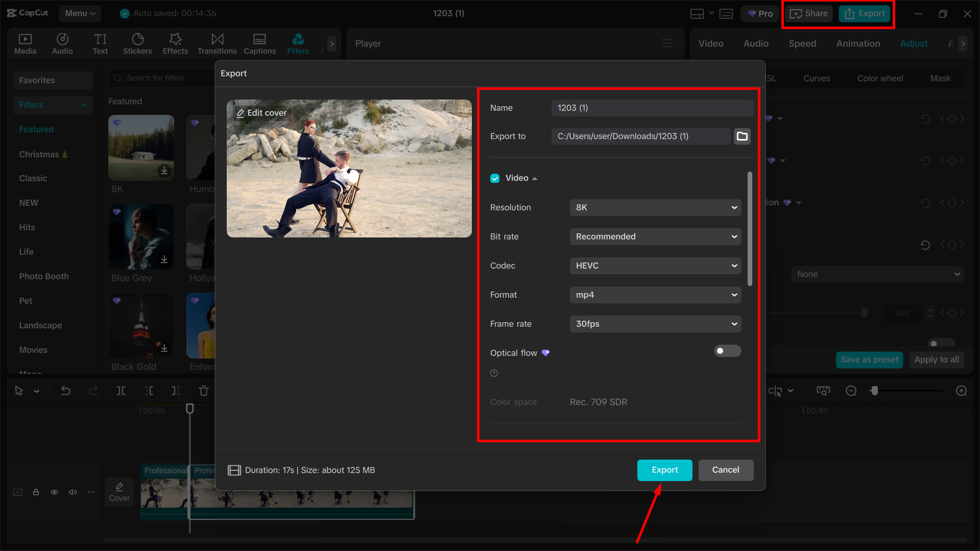Enable the Optical flow toggle
This screenshot has height=551, width=980.
(x=727, y=351)
